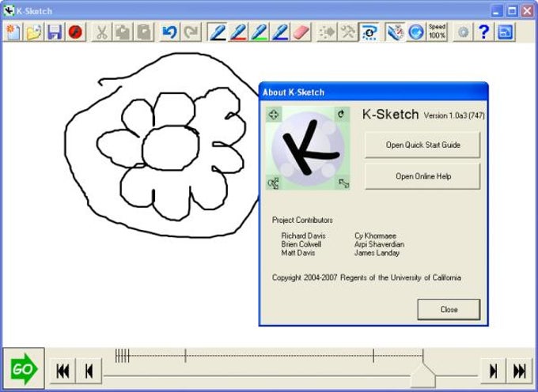This screenshot has height=392, width=538.
Task: Click the bottom-left handle on K logo
Action: pos(274,183)
